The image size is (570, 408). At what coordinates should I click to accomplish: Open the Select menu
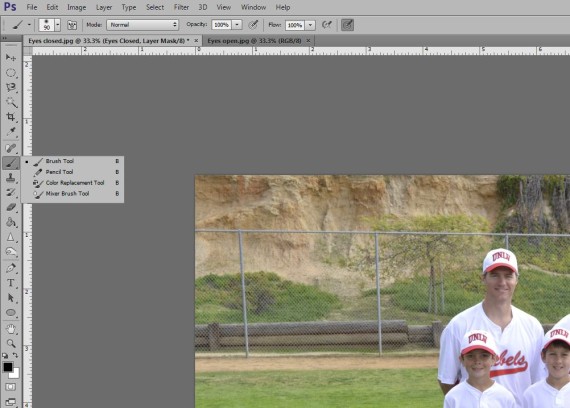155,7
